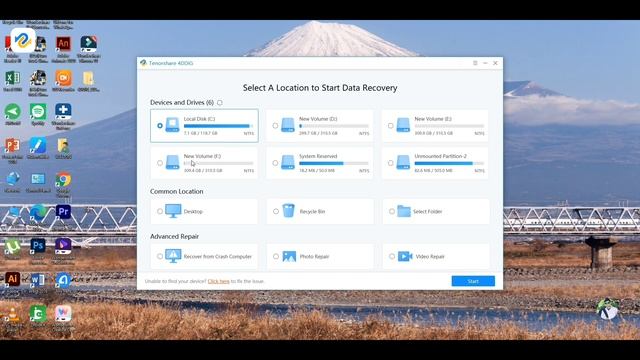
Task: Open the green Camtasia desktop shortcut
Action: pyautogui.click(x=38, y=314)
